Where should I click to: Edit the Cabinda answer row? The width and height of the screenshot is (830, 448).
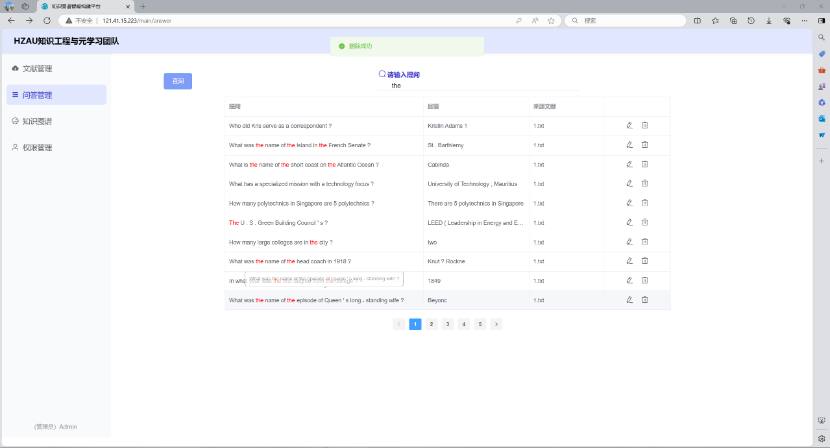629,164
